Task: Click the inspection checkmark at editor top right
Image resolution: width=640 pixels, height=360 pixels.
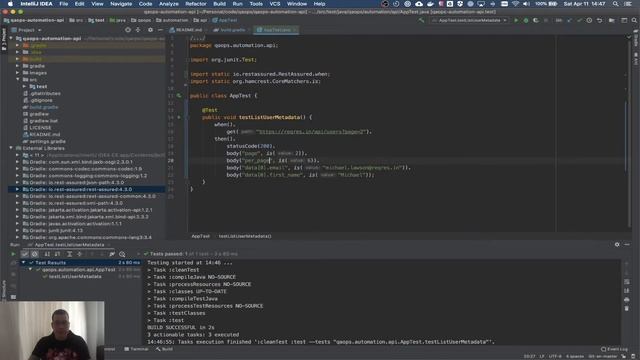Action: coord(629,37)
